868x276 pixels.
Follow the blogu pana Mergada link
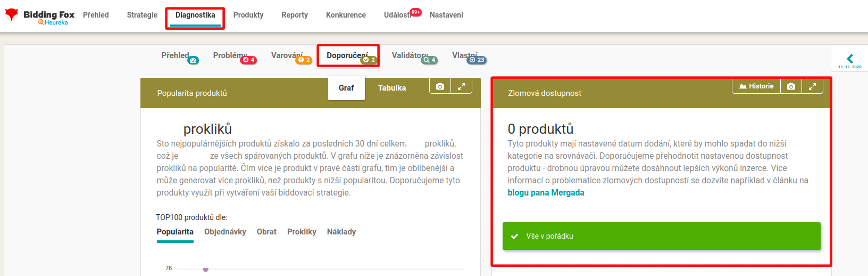click(546, 193)
